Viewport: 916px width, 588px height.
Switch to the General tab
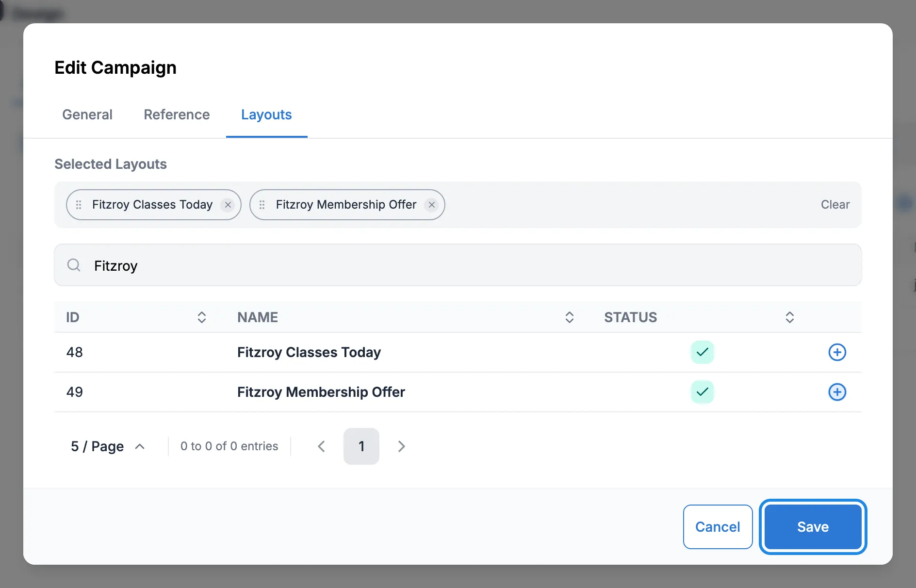click(87, 114)
